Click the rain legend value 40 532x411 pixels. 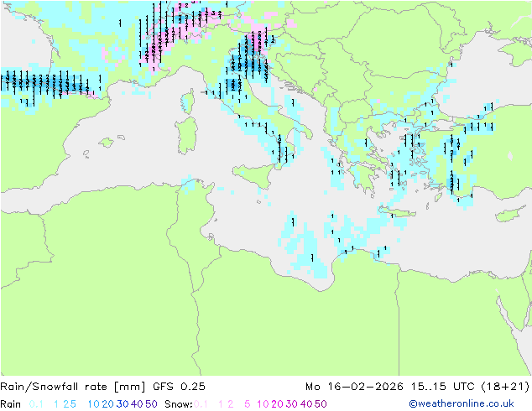[x=137, y=404]
